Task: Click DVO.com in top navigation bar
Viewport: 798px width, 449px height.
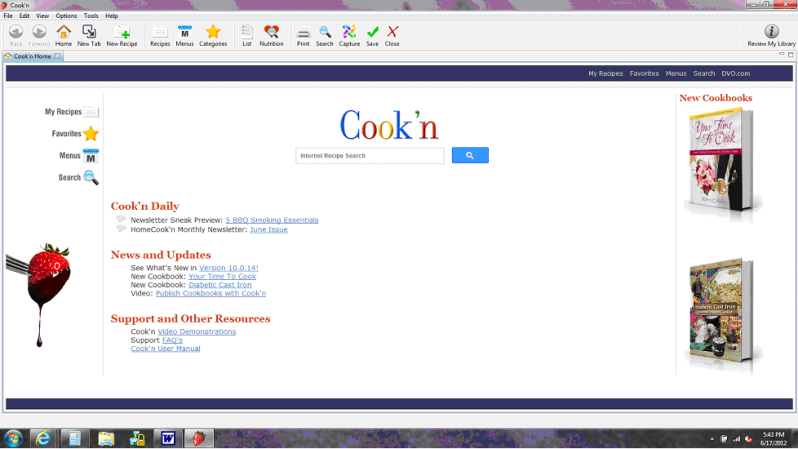Action: tap(735, 73)
